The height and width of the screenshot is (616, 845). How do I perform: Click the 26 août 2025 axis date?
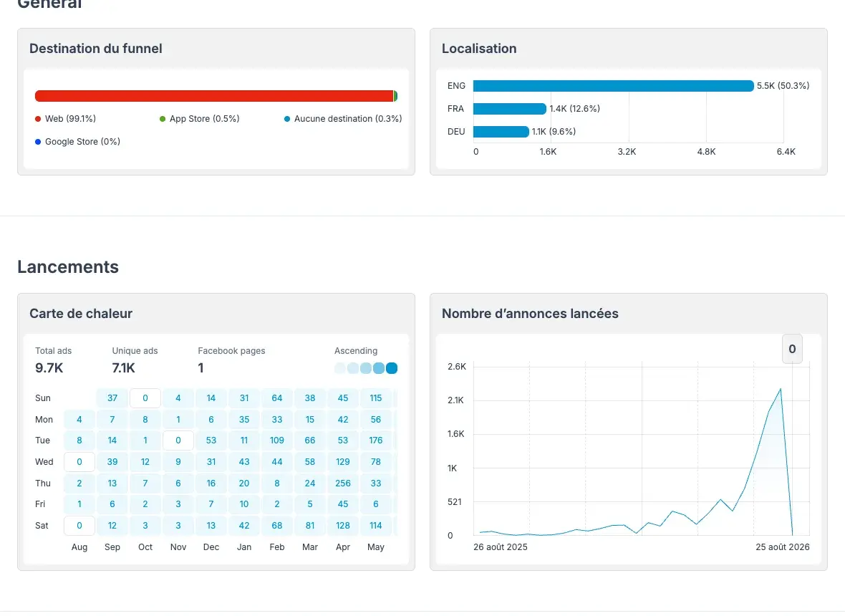tap(500, 547)
